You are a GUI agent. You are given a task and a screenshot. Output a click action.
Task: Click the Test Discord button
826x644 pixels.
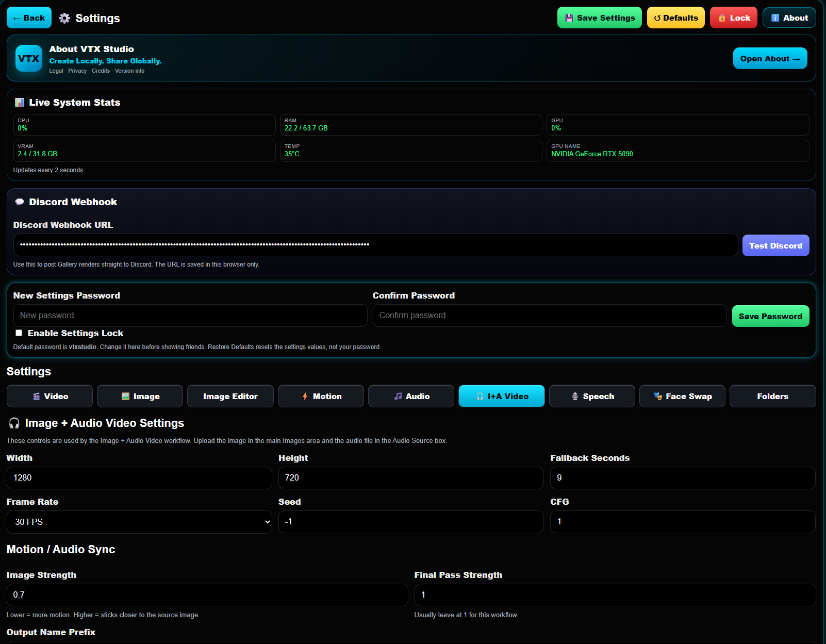776,245
